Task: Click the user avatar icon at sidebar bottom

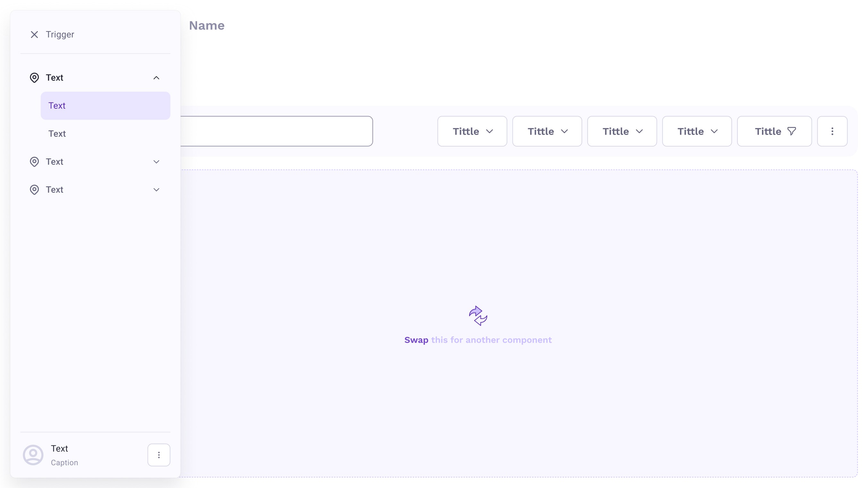Action: pos(33,455)
